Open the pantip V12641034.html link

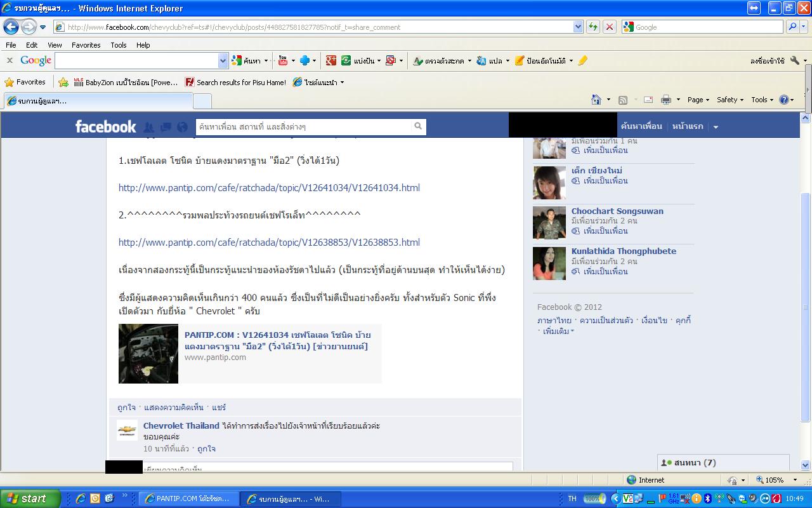point(269,187)
